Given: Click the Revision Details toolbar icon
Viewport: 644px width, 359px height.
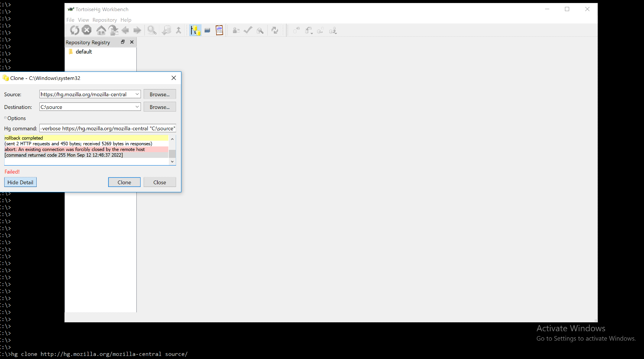Looking at the screenshot, I should (236, 30).
